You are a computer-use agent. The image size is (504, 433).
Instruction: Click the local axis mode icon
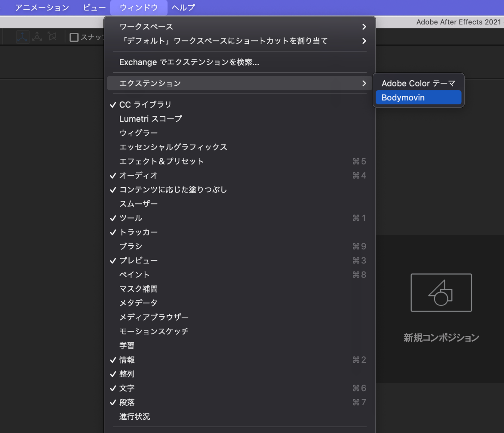(22, 37)
